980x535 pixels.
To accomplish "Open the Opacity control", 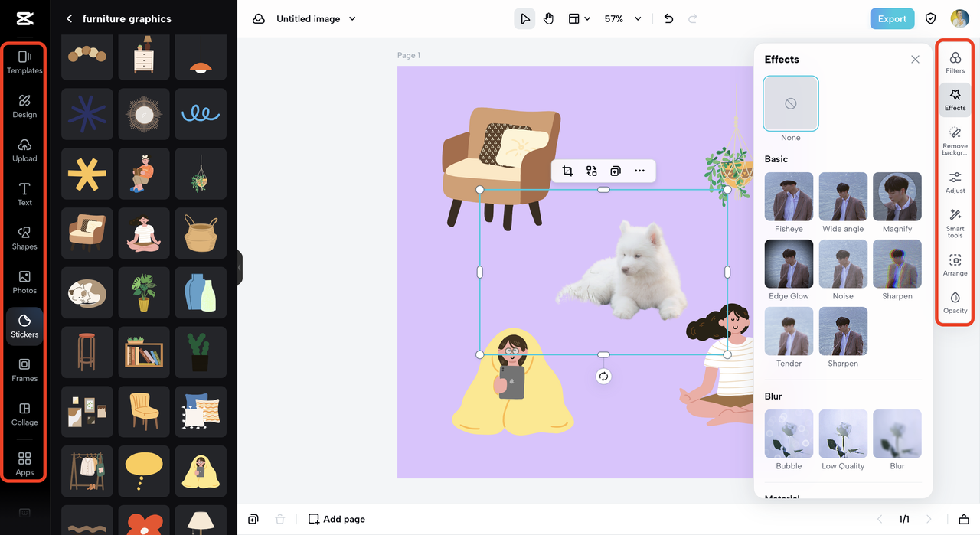I will point(955,302).
